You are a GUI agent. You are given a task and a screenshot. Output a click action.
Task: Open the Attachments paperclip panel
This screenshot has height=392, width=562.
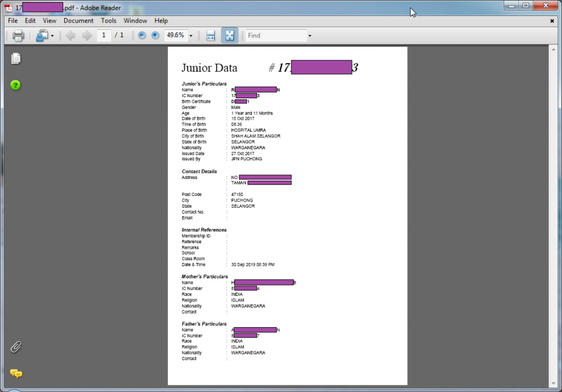tap(16, 347)
